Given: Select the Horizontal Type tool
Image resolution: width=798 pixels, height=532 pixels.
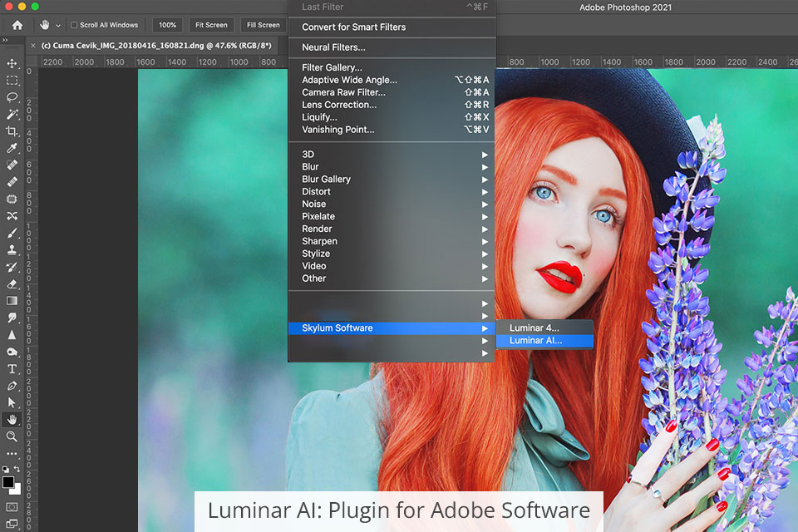Looking at the screenshot, I should coord(12,368).
